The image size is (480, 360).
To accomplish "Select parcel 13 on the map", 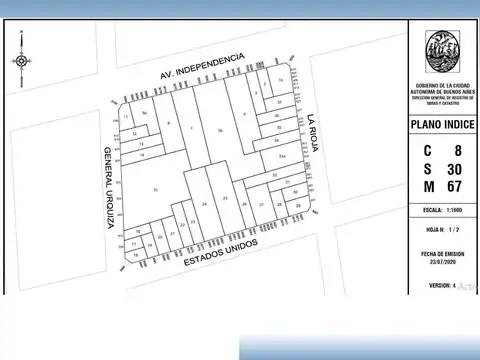I will tap(141, 144).
